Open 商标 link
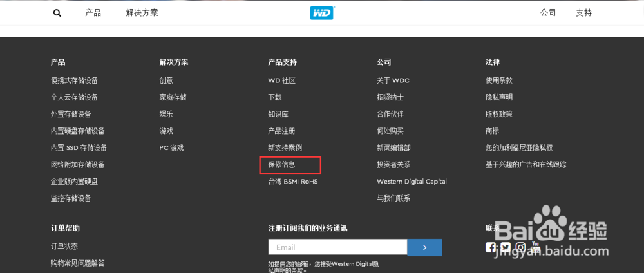Screen dimensions: 644x273 coord(493,131)
